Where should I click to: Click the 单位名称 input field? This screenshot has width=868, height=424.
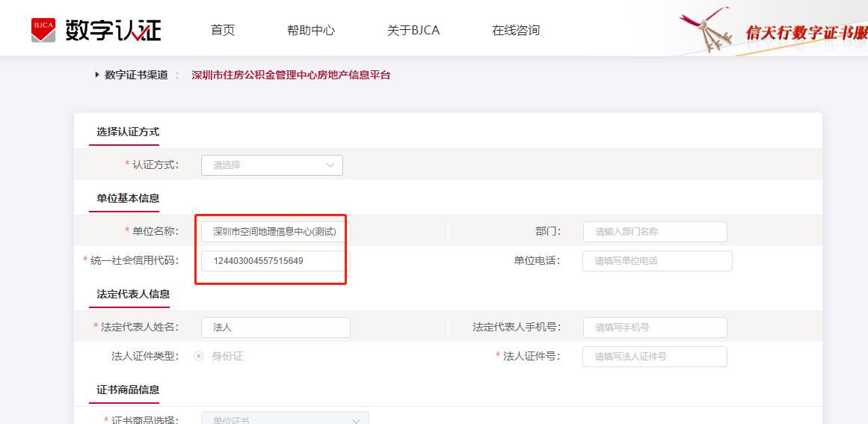(275, 232)
